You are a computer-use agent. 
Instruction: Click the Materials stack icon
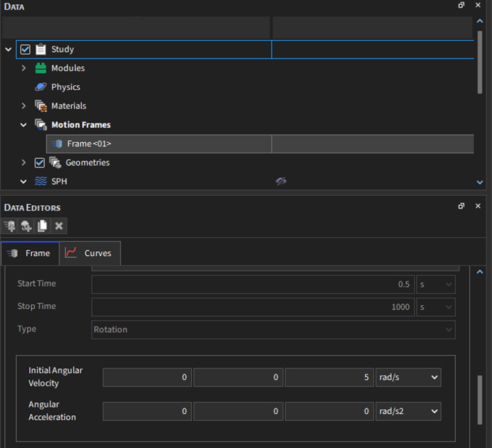[41, 106]
